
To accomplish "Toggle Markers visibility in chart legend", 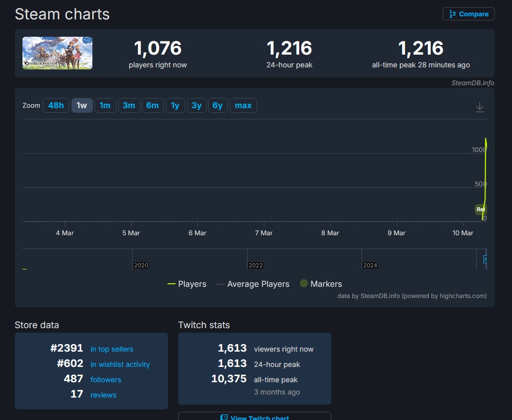I will [321, 284].
